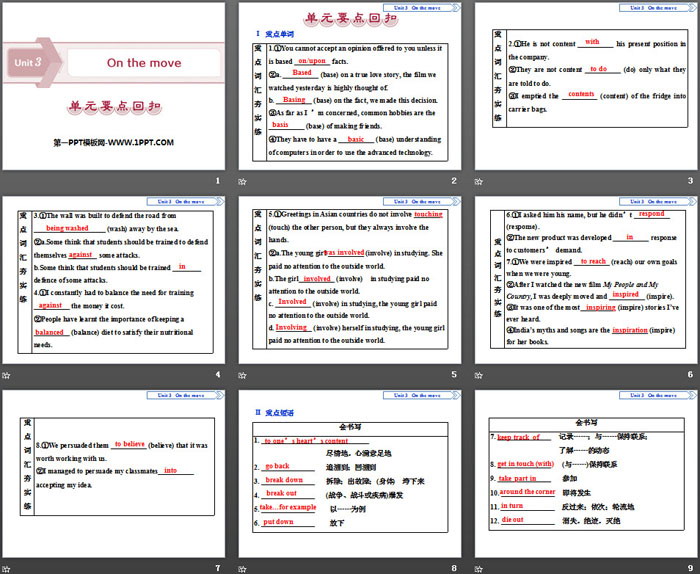Select slide 6 thumbnail about respond and inspire
The image size is (700, 574).
[586, 280]
